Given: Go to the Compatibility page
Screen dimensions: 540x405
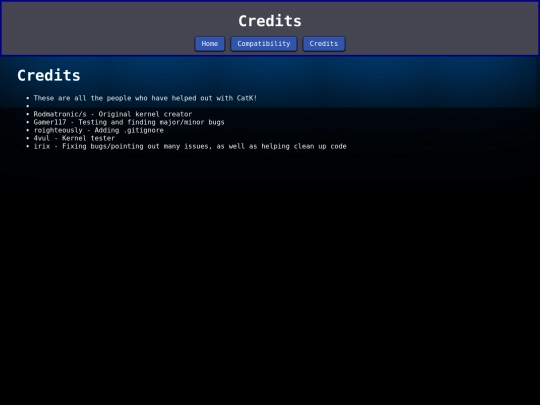Looking at the screenshot, I should coord(263,44).
